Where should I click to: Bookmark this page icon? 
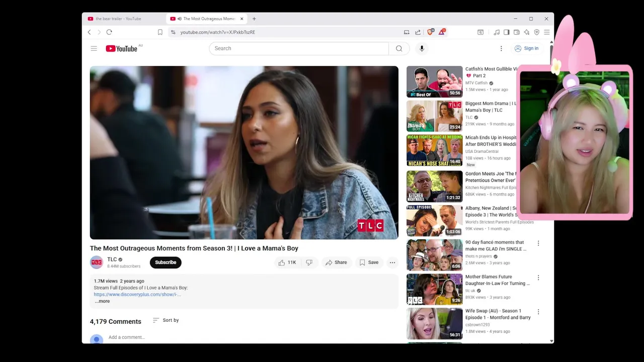point(160,32)
